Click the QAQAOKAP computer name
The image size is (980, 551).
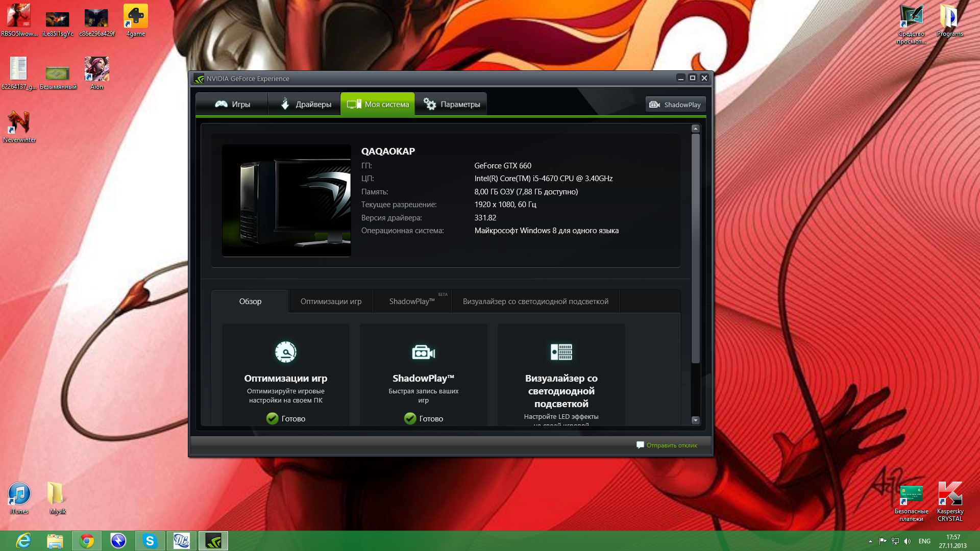[x=388, y=152]
